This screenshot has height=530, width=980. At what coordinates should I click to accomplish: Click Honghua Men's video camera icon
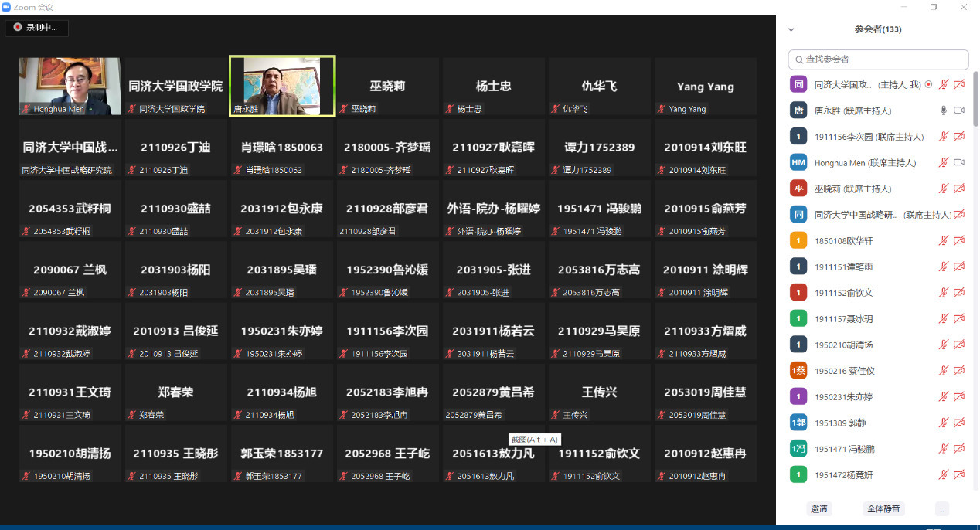click(x=959, y=163)
